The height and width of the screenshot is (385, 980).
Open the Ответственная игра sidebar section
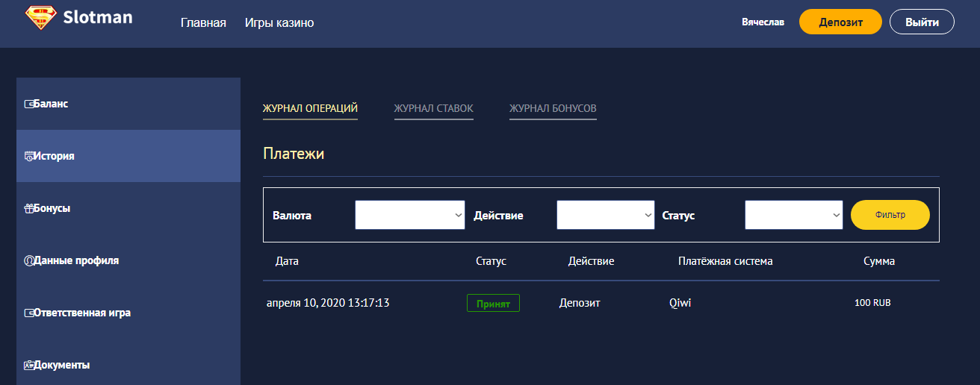click(128, 313)
